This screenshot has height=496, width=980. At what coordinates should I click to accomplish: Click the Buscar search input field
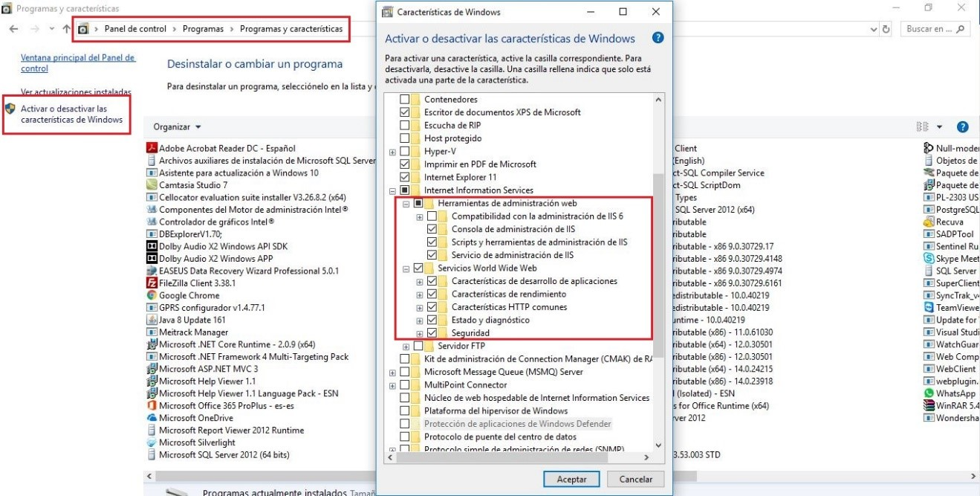coord(936,29)
